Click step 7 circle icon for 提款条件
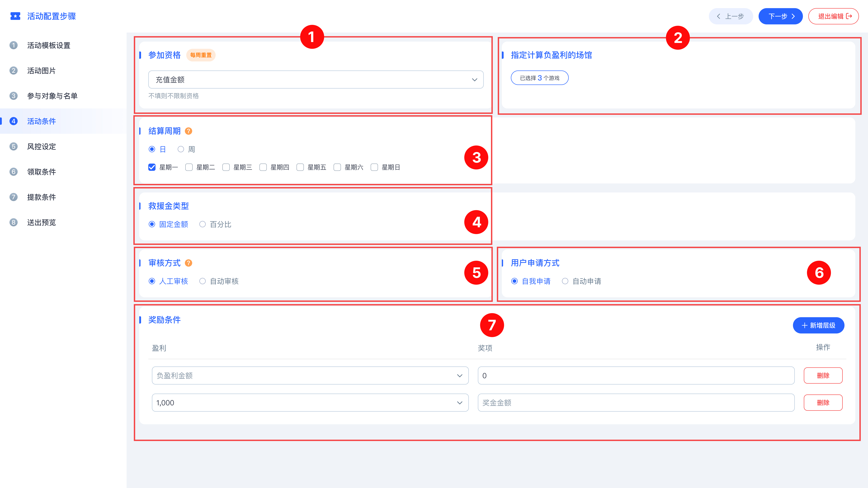Viewport: 868px width, 488px height. coord(13,197)
